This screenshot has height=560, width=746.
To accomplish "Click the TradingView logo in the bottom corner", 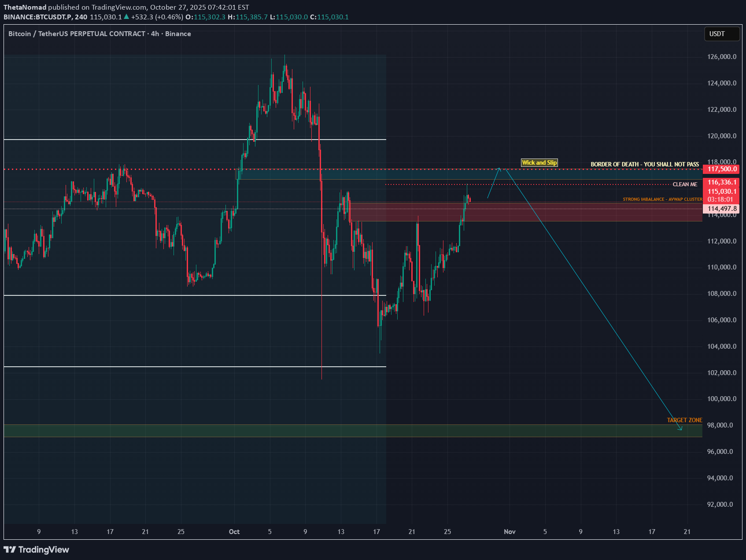I will (x=37, y=549).
